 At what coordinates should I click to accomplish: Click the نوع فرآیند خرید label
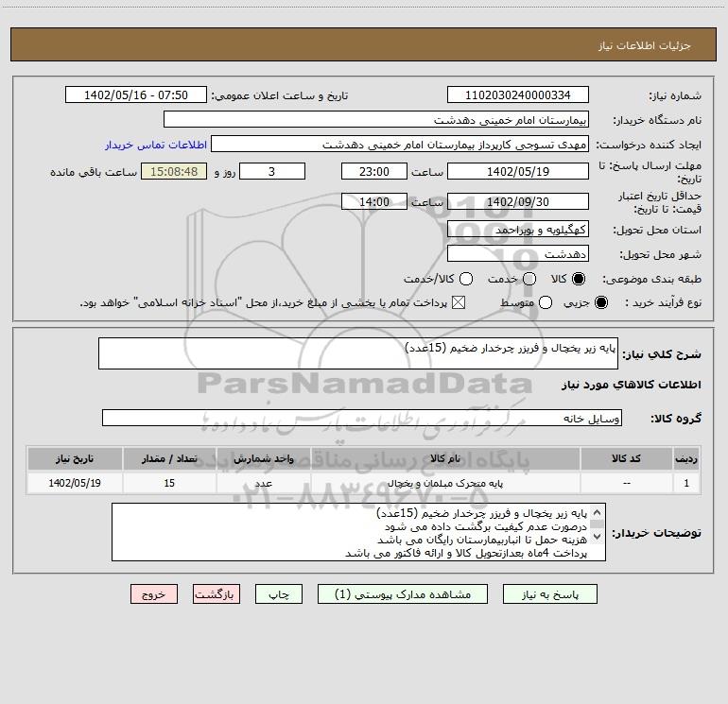tap(663, 302)
